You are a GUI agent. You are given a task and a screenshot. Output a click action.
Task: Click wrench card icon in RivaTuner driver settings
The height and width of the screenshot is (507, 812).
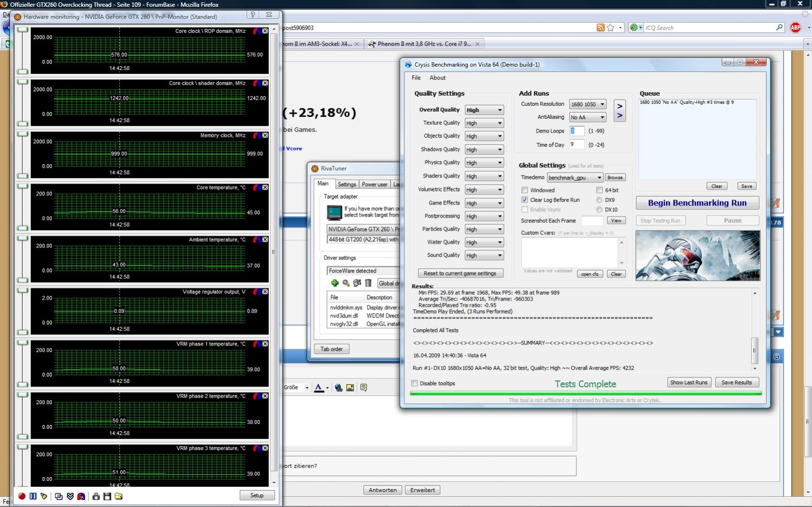[x=357, y=283]
